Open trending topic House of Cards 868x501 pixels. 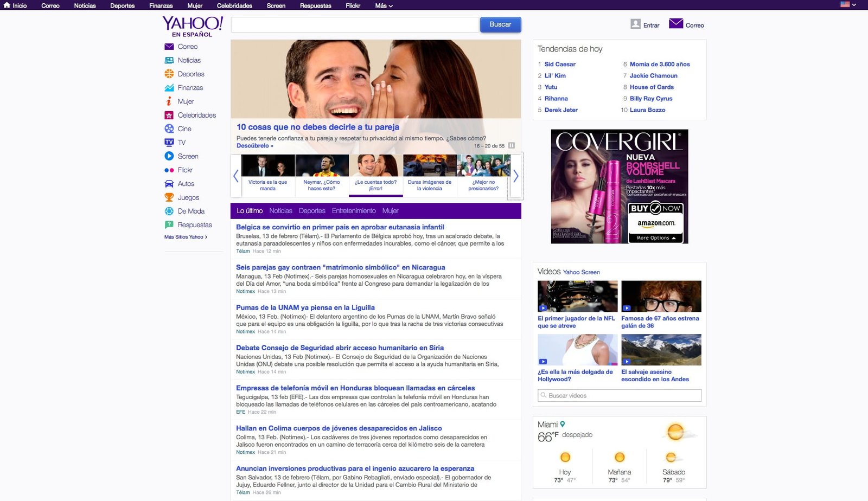(x=652, y=87)
